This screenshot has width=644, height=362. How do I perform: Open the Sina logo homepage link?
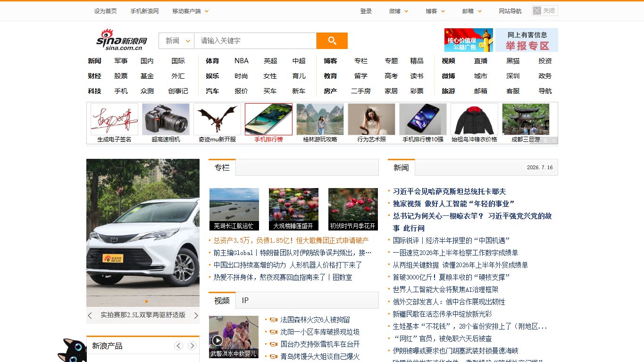[x=122, y=40]
